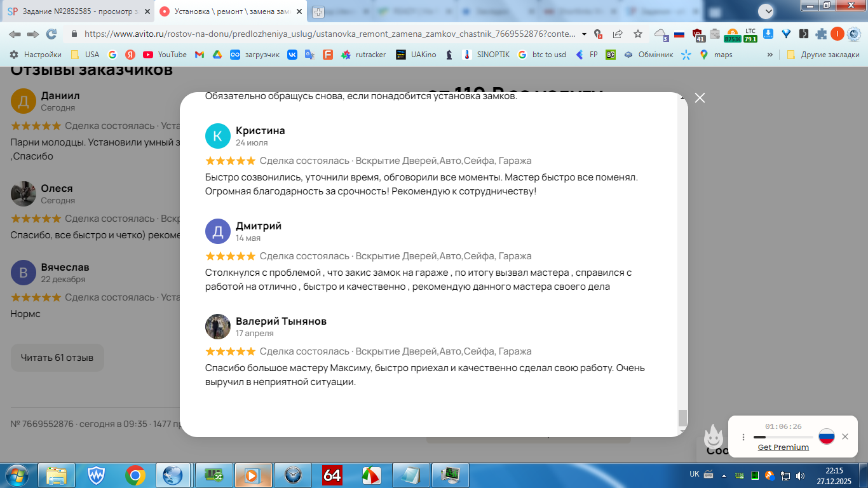Close the reviews popup with the X
Viewport: 868px width, 488px height.
(x=700, y=98)
